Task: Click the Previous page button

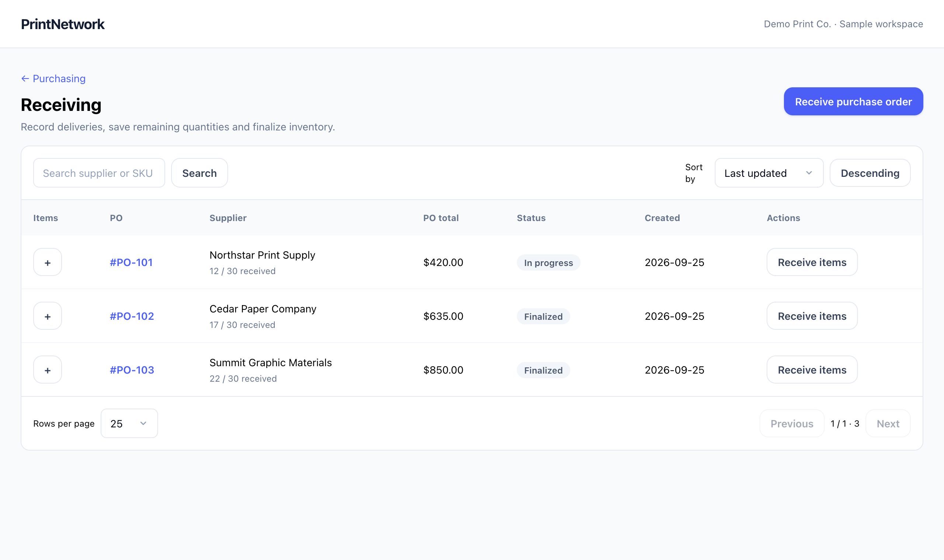Action: coord(792,424)
